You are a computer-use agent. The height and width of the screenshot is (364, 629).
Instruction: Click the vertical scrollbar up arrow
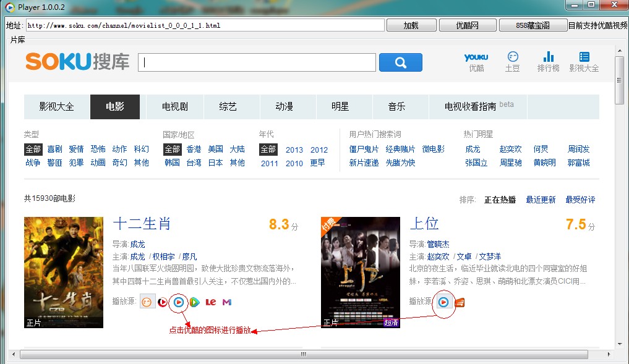(x=620, y=51)
